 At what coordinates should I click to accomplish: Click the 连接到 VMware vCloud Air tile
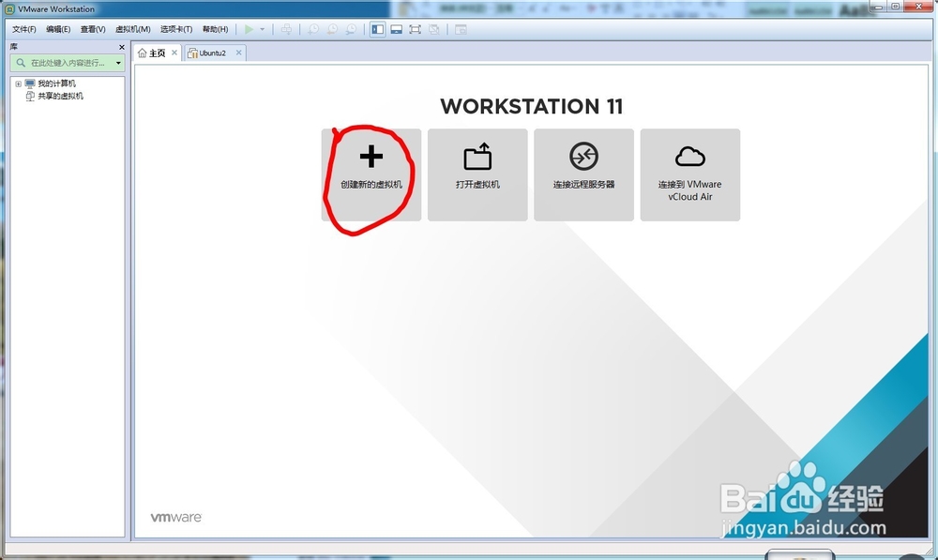point(690,174)
